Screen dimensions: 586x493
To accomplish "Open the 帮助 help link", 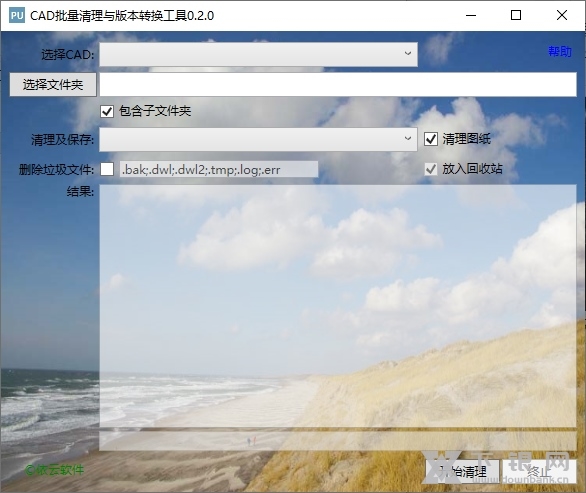I will point(560,52).
